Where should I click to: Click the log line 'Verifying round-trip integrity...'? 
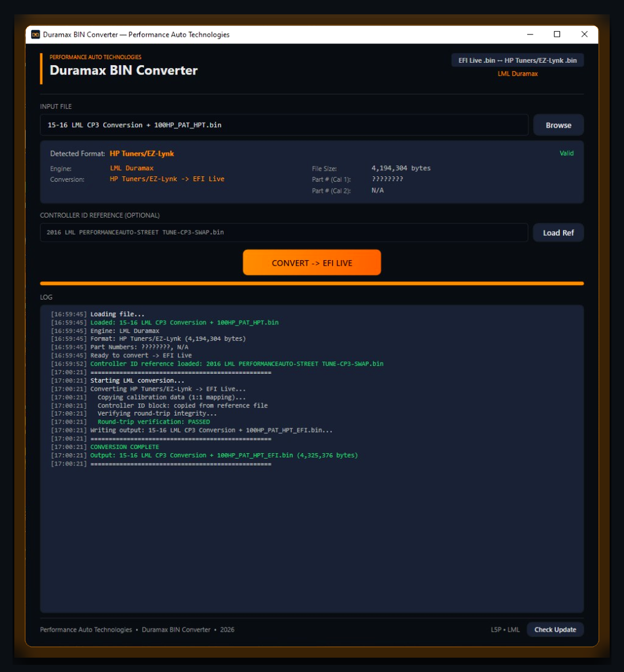click(x=157, y=413)
